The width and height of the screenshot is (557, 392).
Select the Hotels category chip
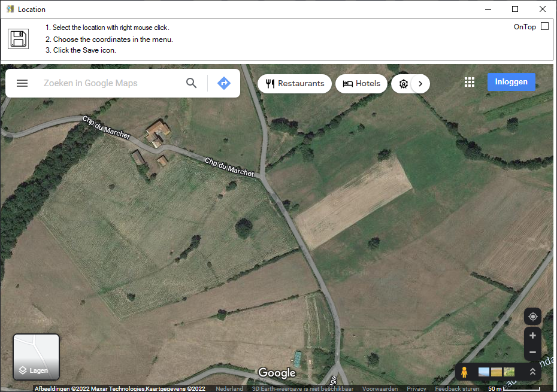coord(361,84)
